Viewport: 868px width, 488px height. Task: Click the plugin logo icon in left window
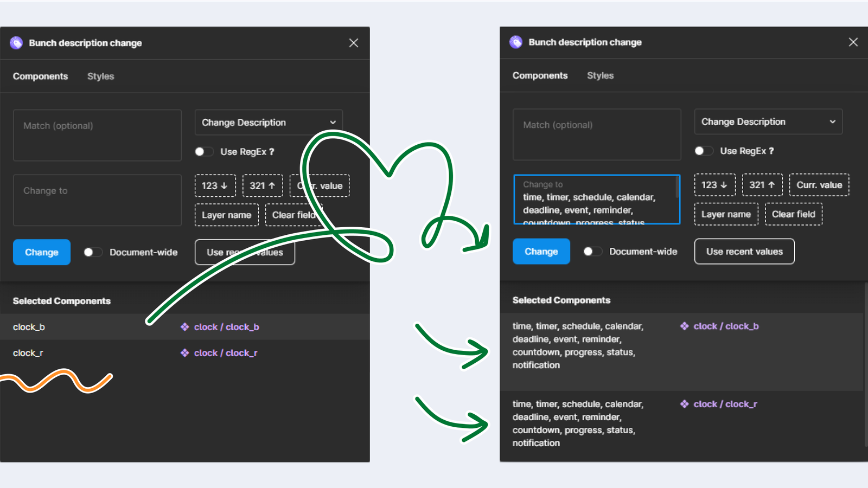(16, 43)
